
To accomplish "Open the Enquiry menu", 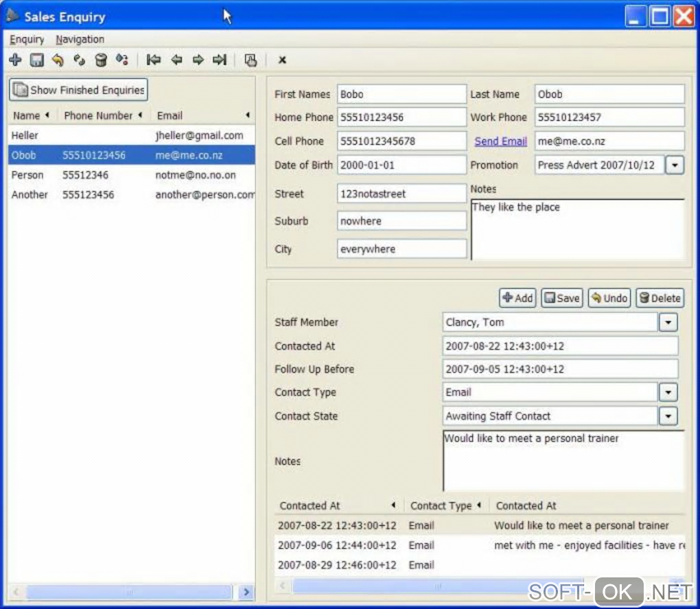I will click(x=27, y=39).
